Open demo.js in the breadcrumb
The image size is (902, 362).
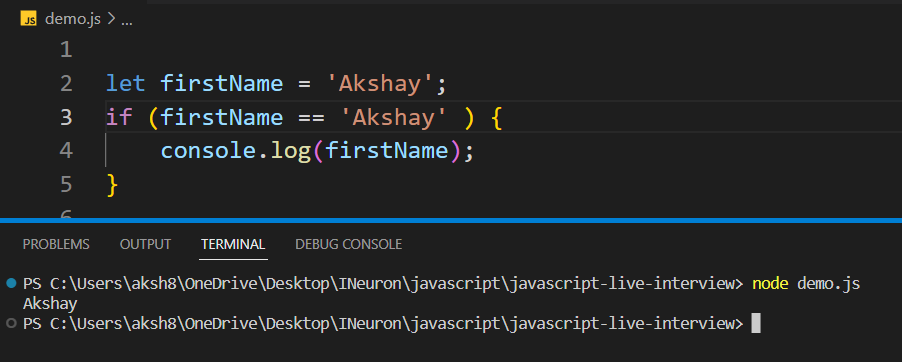72,19
